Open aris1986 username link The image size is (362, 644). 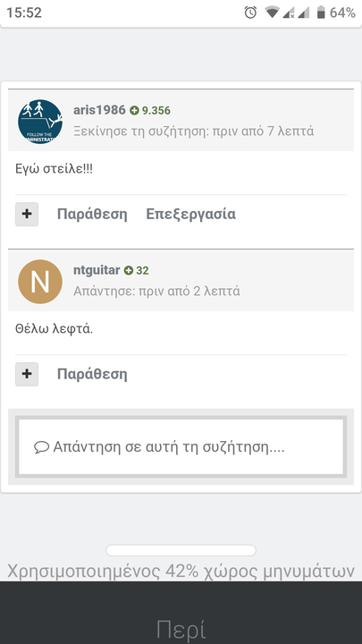click(x=99, y=110)
